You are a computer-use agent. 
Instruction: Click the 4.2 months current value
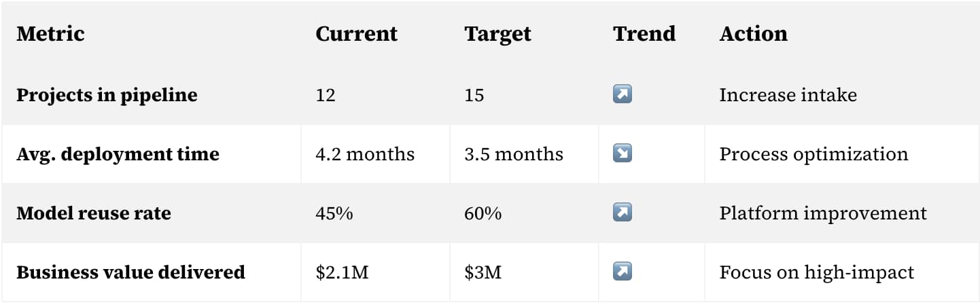pos(365,154)
